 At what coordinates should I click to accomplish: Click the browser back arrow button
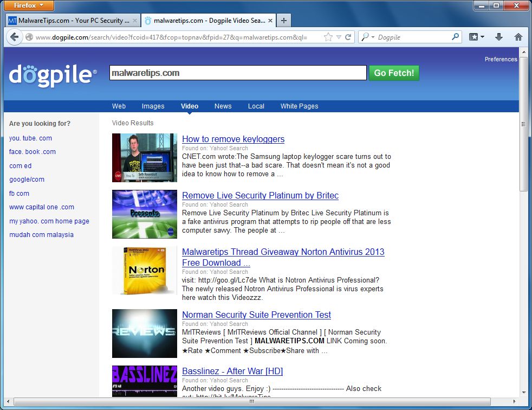click(x=14, y=37)
